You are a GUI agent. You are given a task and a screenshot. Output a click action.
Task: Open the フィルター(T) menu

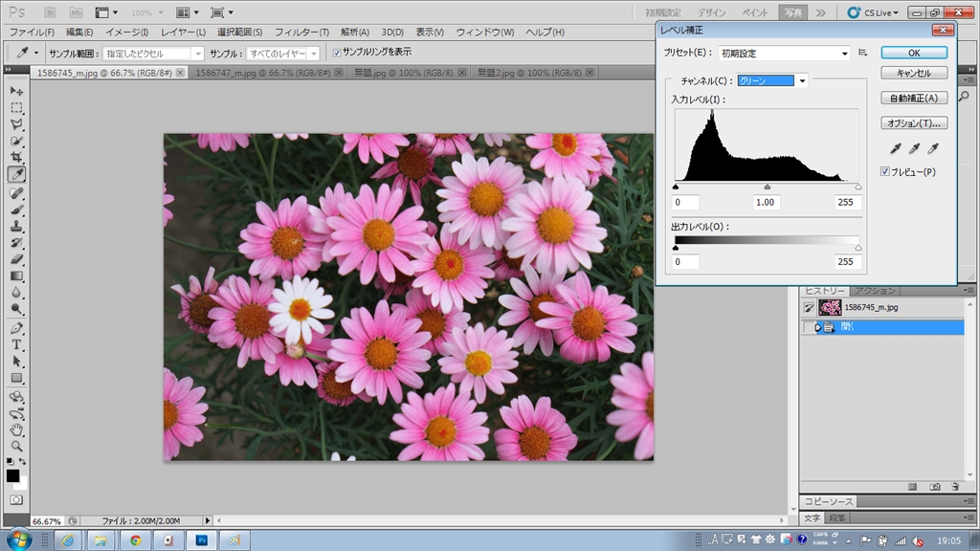click(301, 32)
